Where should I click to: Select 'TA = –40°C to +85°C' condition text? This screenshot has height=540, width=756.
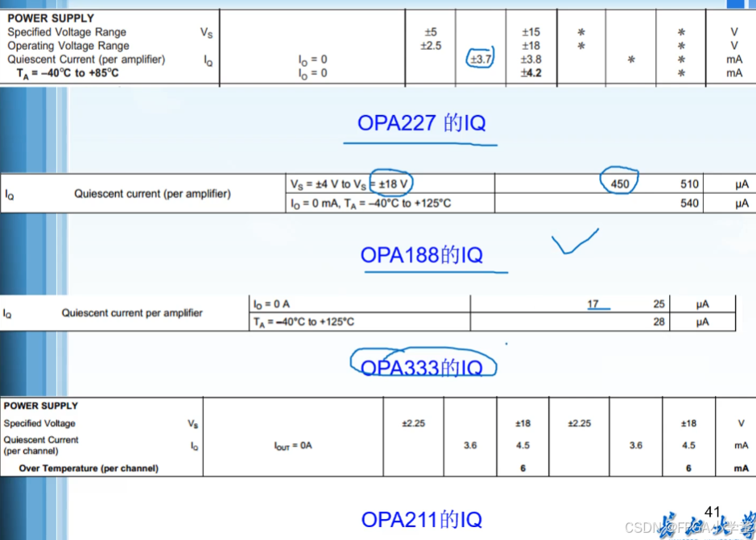point(68,73)
